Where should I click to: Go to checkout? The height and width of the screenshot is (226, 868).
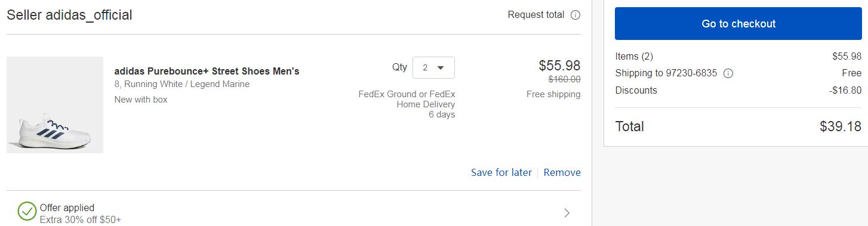click(x=738, y=24)
